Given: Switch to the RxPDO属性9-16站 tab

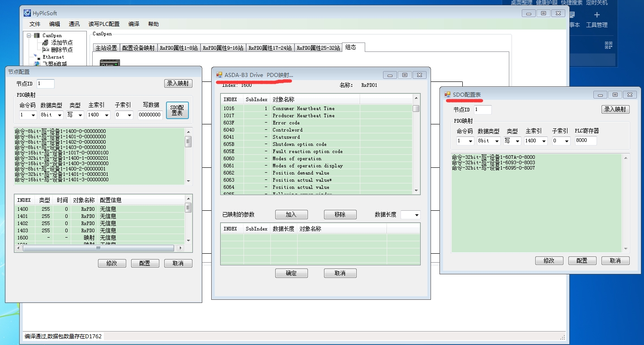Looking at the screenshot, I should (223, 48).
